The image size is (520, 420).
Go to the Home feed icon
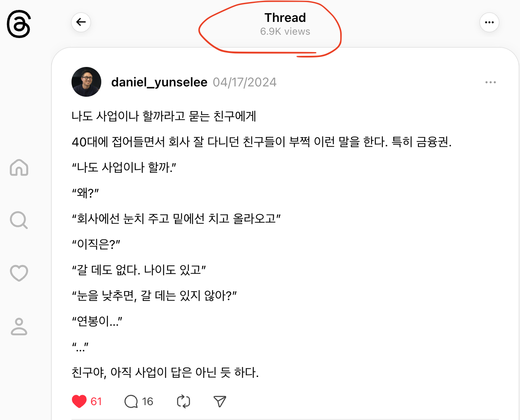(19, 167)
